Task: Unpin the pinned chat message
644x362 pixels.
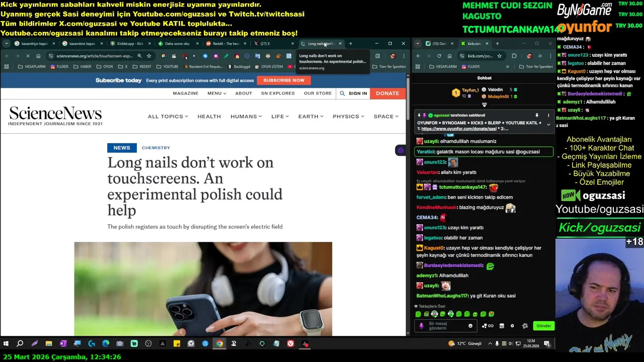Action: coord(537,115)
